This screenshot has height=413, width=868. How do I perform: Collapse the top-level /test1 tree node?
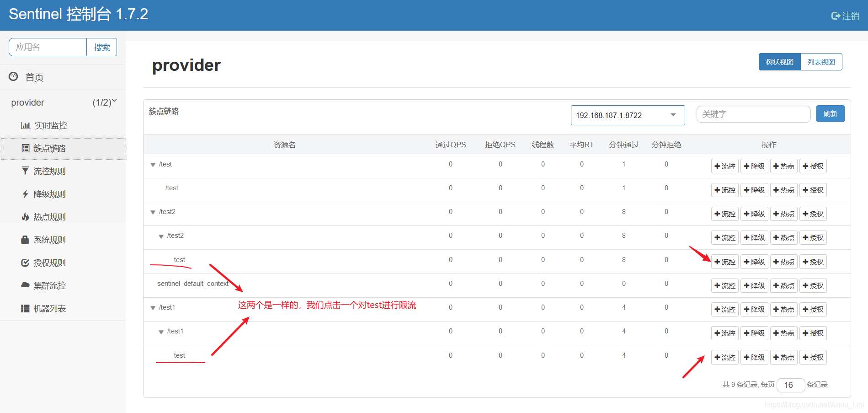(153, 308)
